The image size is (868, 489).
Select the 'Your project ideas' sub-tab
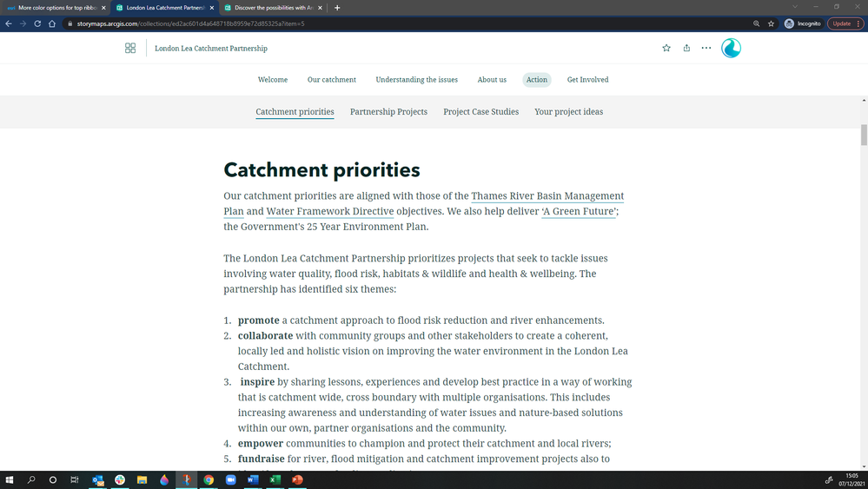pos(568,112)
